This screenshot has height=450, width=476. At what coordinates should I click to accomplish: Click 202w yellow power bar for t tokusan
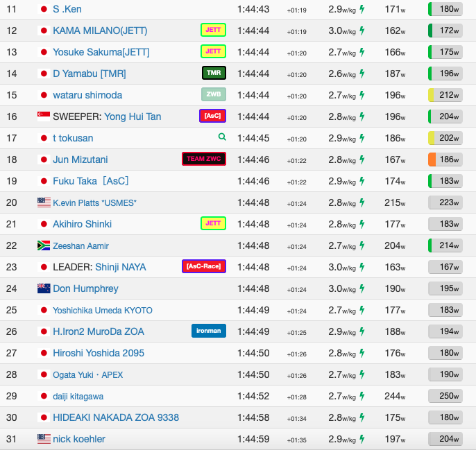445,138
